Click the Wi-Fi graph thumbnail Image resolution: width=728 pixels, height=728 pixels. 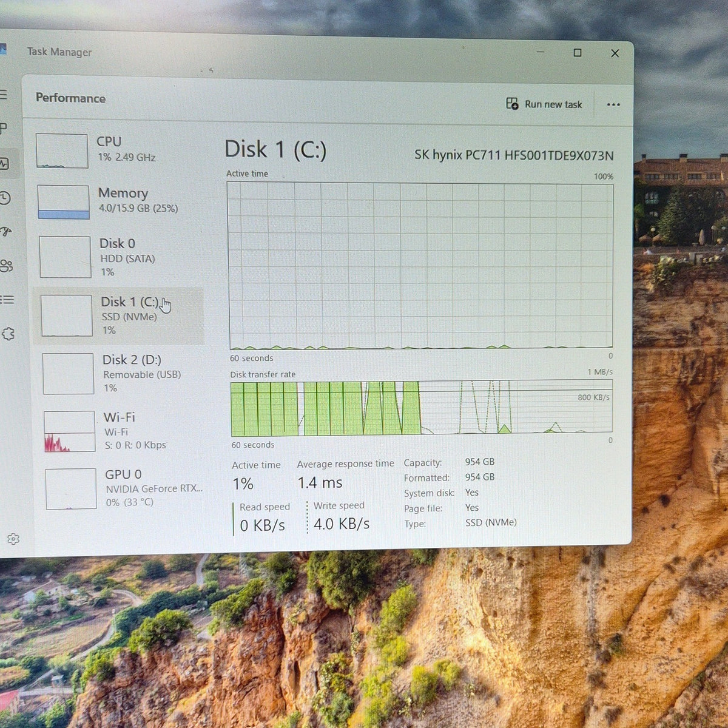[69, 431]
